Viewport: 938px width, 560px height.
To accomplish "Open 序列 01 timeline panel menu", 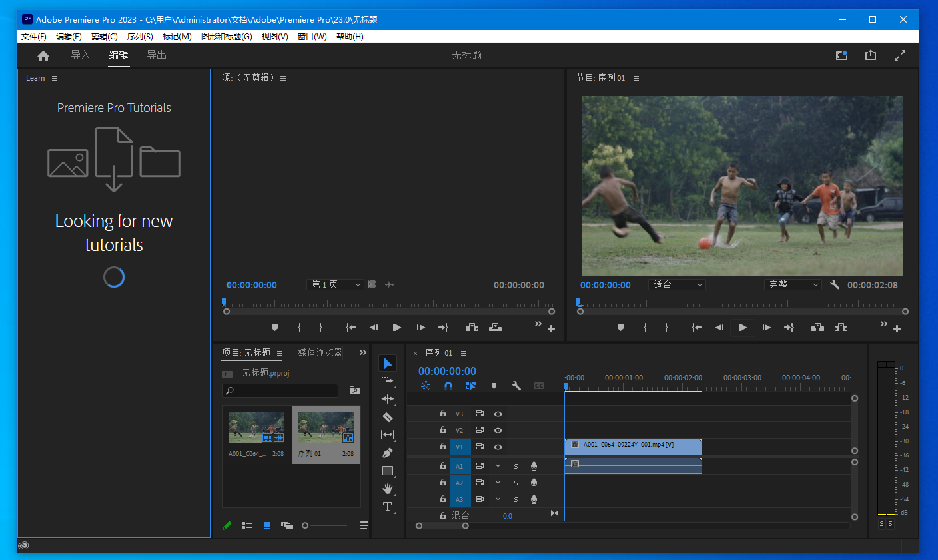I will pos(464,353).
